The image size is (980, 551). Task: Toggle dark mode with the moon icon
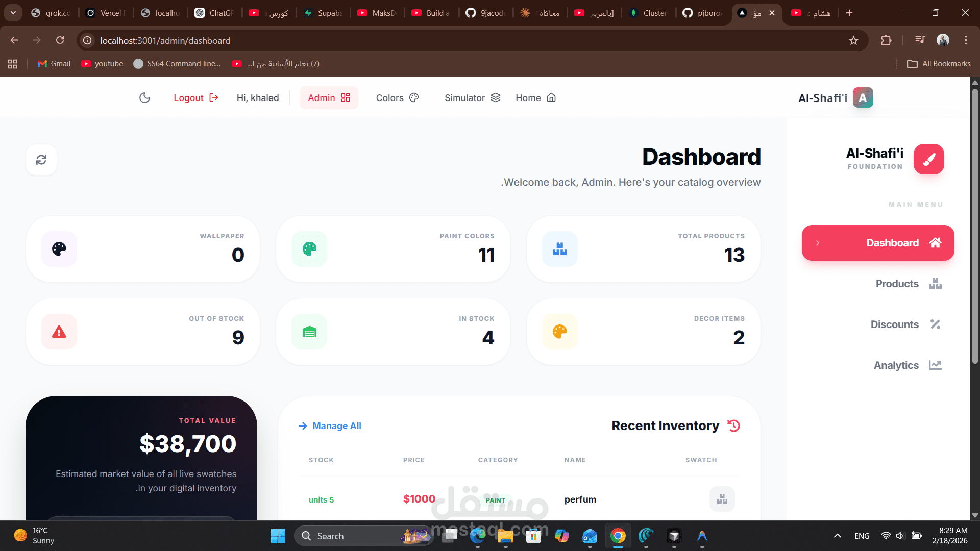click(x=144, y=98)
